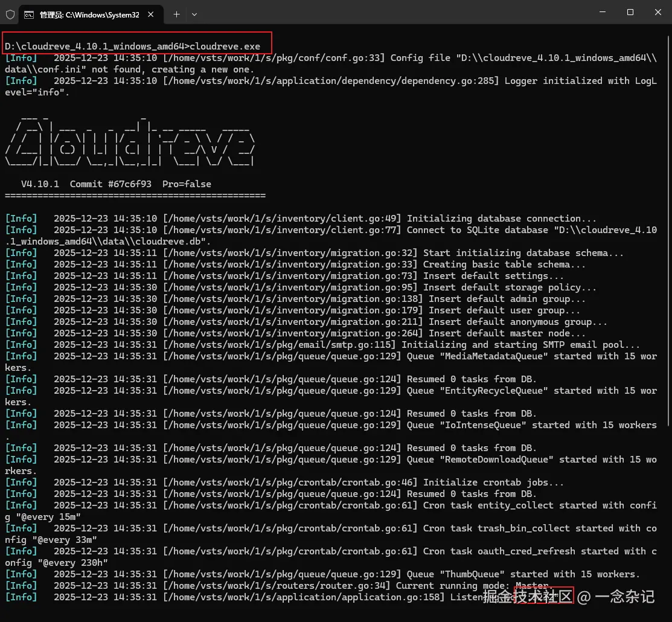This screenshot has width=672, height=622.
Task: Click the cron config value "@every 230h"
Action: point(73,563)
